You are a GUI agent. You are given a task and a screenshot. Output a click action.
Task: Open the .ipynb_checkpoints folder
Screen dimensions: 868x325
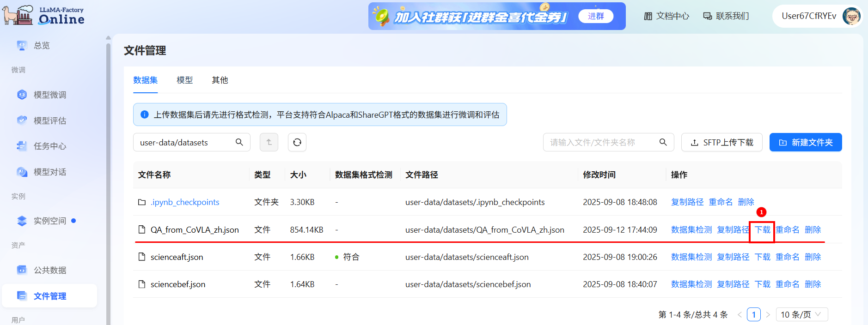coord(185,202)
